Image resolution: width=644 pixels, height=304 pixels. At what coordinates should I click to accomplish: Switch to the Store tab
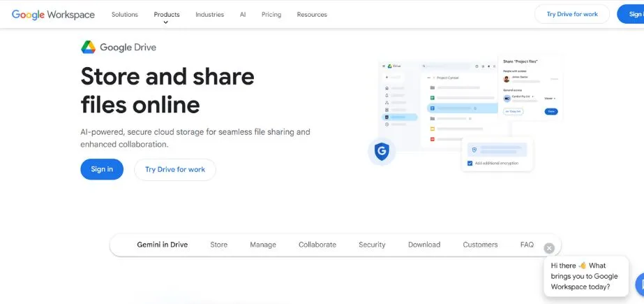pyautogui.click(x=218, y=245)
